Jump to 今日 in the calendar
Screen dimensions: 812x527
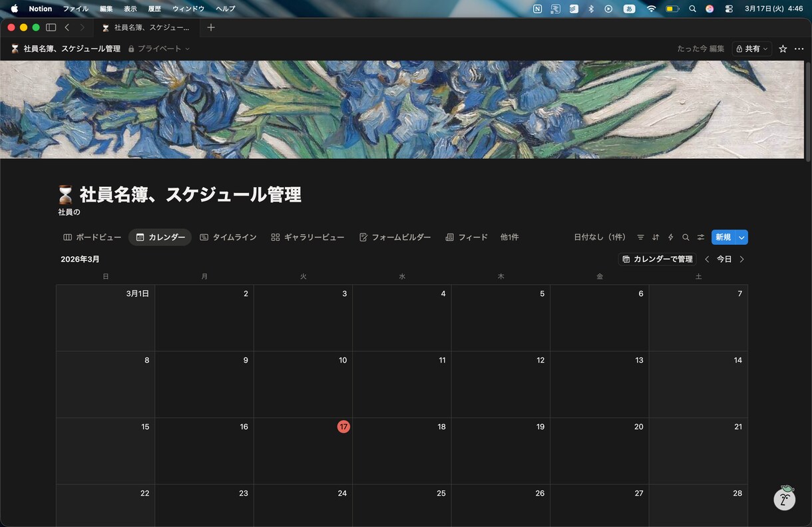[724, 259]
